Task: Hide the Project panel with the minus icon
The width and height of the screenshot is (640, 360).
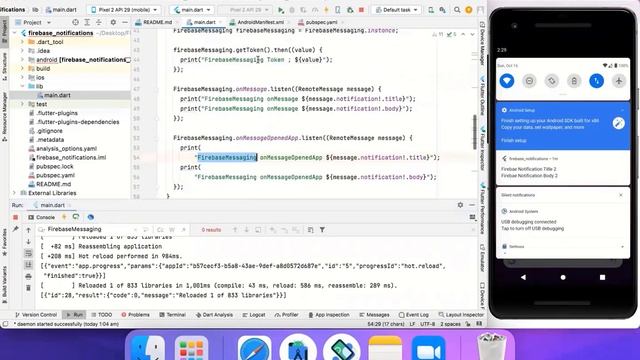Action: tap(124, 22)
